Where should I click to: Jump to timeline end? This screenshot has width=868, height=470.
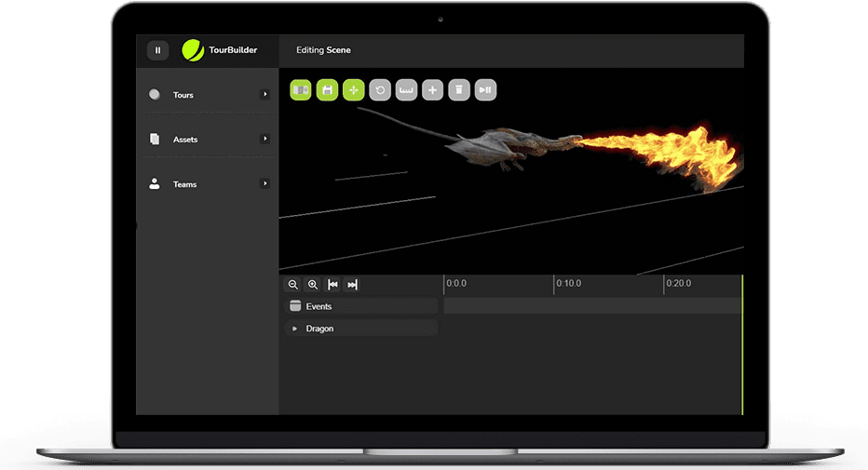pyautogui.click(x=352, y=285)
